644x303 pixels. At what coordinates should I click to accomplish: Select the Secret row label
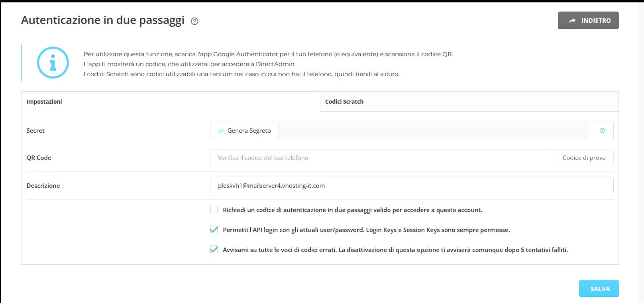point(35,130)
